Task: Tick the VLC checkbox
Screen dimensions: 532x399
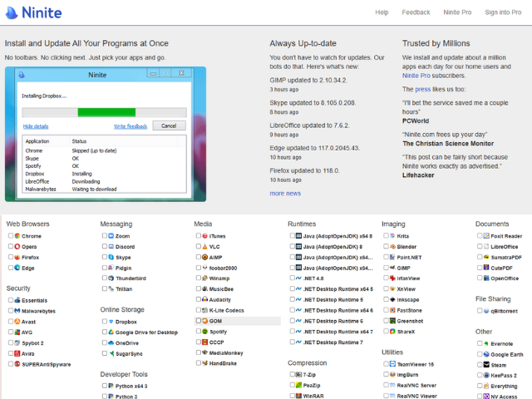Action: 198,246
